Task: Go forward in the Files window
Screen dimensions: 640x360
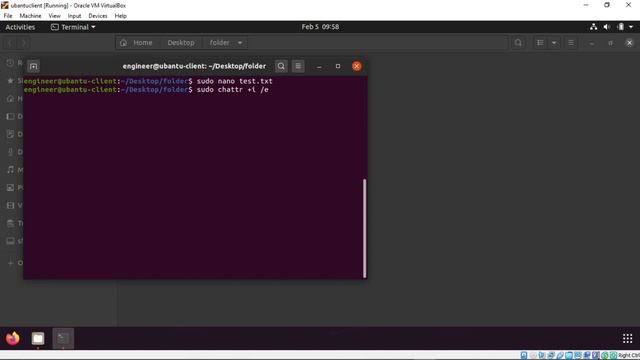Action: click(24, 43)
